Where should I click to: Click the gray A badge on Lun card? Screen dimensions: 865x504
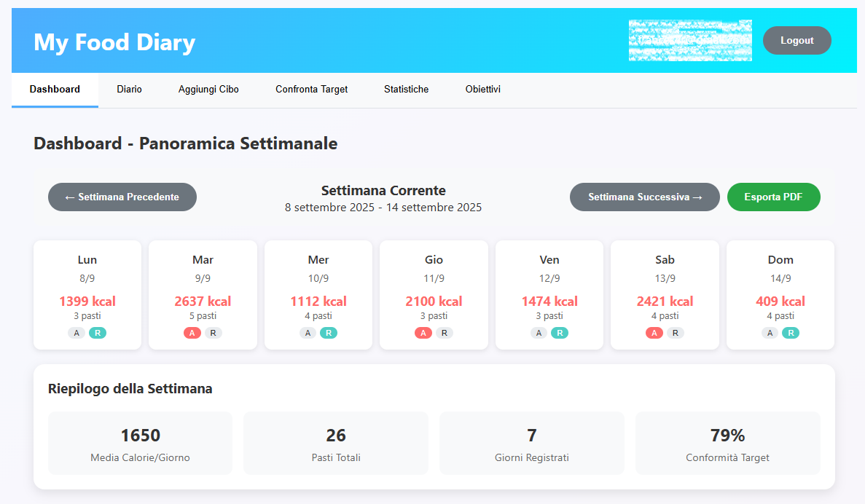tap(77, 333)
